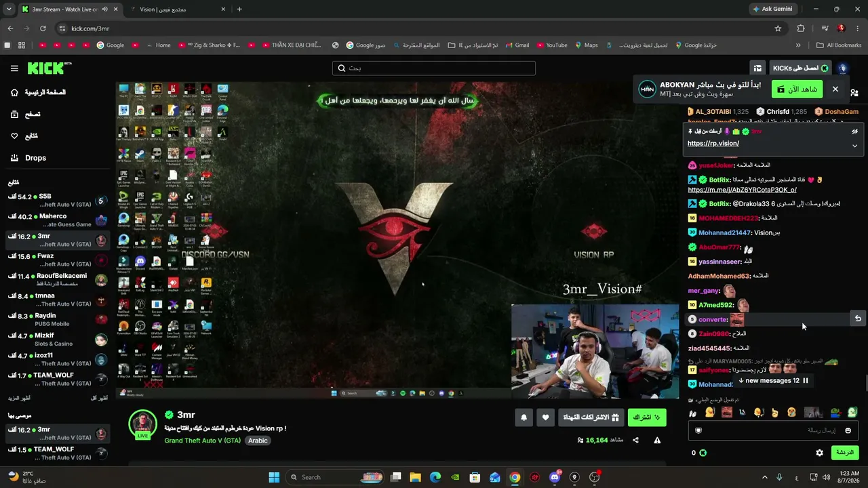Expand the hidden bookmarks overflow chevron

tap(798, 45)
